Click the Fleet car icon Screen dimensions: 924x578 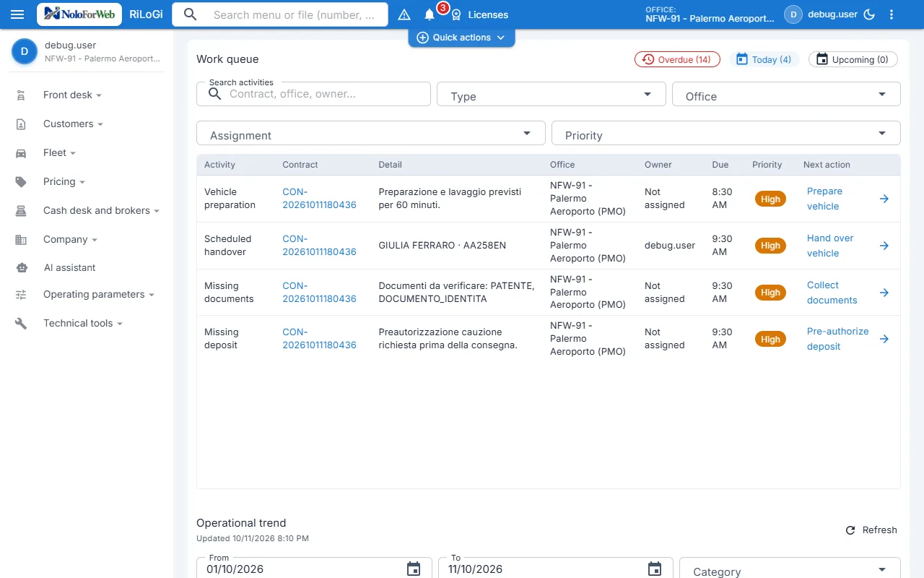(21, 152)
